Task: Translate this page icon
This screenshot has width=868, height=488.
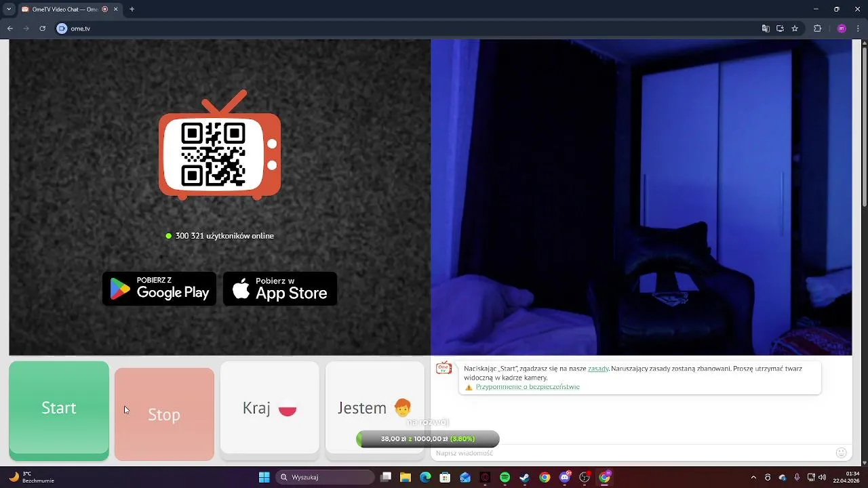Action: 766,28
